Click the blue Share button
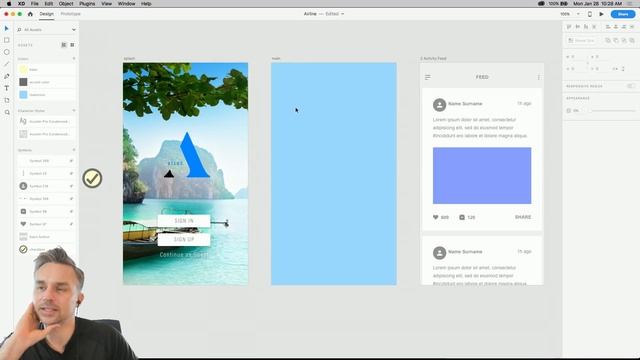The width and height of the screenshot is (640, 360). pos(623,14)
